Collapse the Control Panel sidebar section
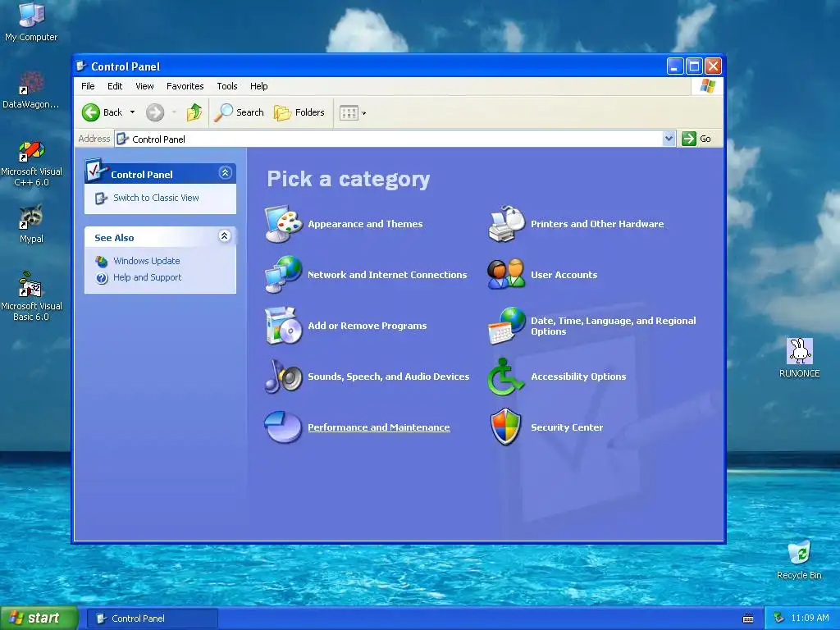Viewport: 840px width, 630px height. coord(225,172)
